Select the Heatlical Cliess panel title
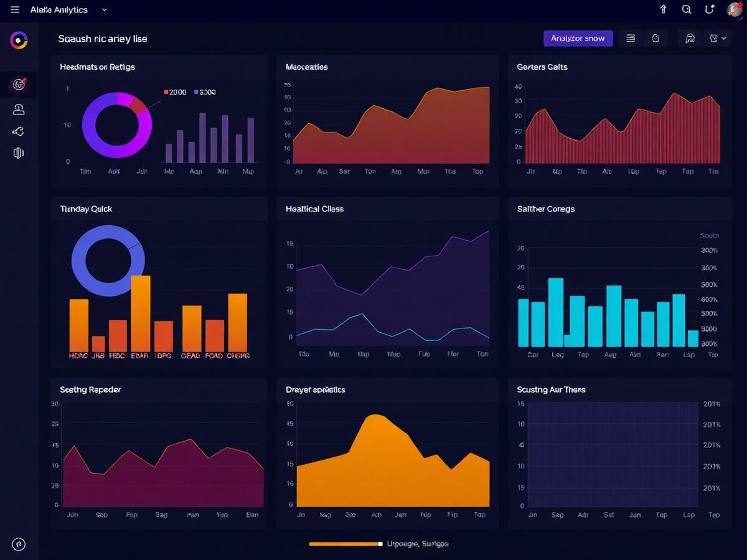 point(315,209)
